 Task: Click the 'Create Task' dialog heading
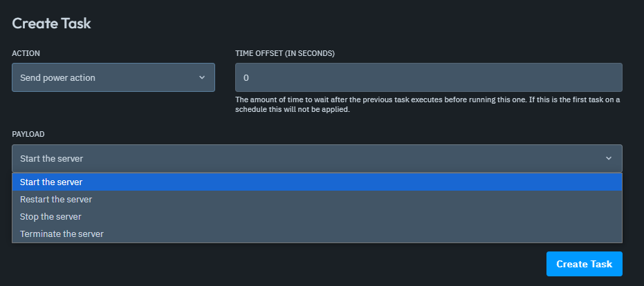click(52, 23)
